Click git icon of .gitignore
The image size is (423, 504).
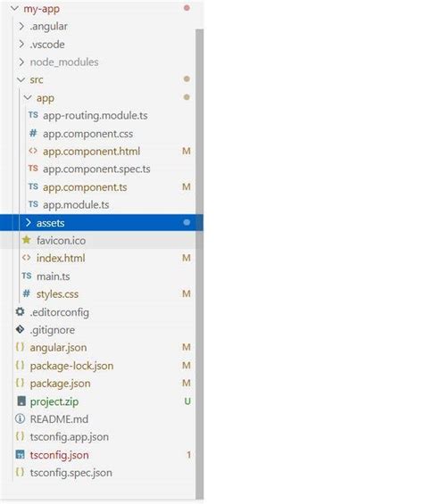[x=20, y=329]
